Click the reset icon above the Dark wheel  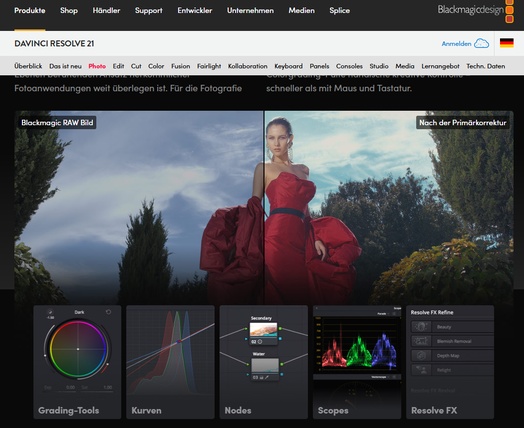click(108, 312)
